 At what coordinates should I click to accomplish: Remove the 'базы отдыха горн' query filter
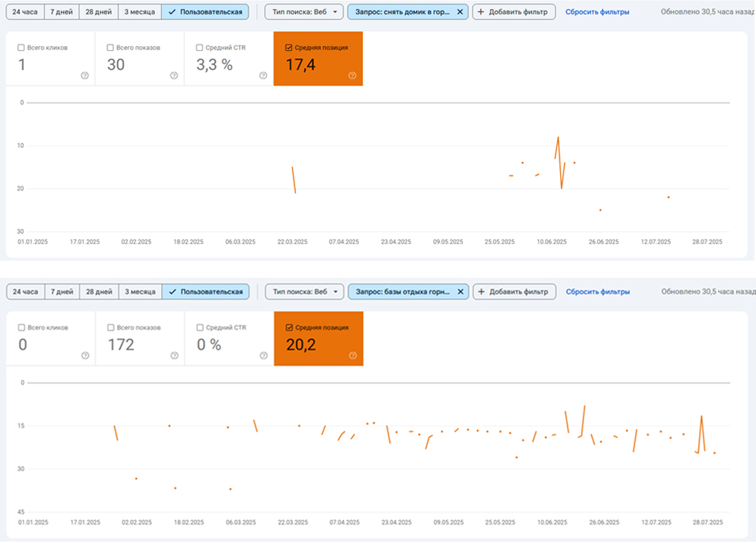(461, 292)
